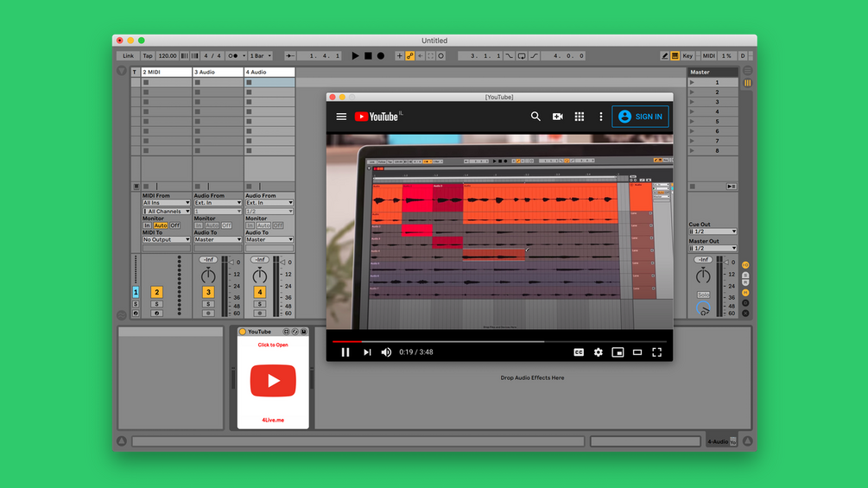Image resolution: width=868 pixels, height=488 pixels.
Task: Click the Follow arrow button
Action: [289, 56]
